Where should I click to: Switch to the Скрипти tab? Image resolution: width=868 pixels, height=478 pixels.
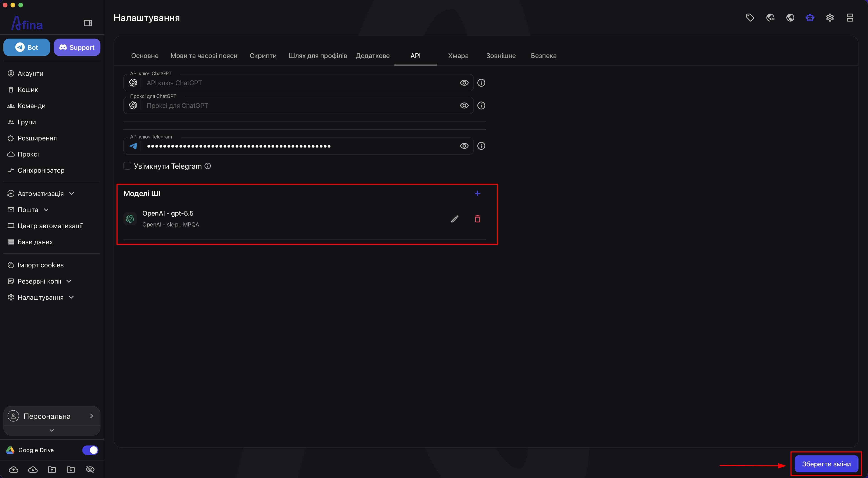pos(263,56)
